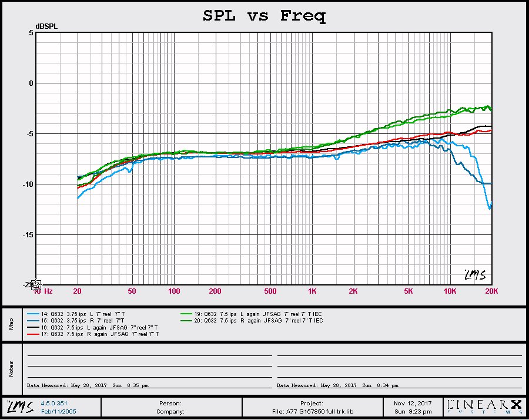This screenshot has height=420, width=529.
Task: Click the LMS watermark inside the graph
Action: pos(474,274)
